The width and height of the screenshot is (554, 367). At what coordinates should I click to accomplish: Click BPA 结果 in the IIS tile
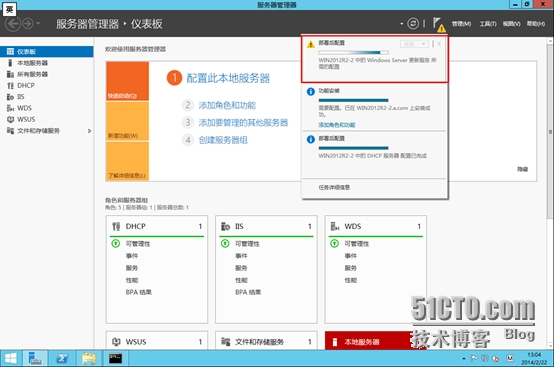(x=248, y=292)
